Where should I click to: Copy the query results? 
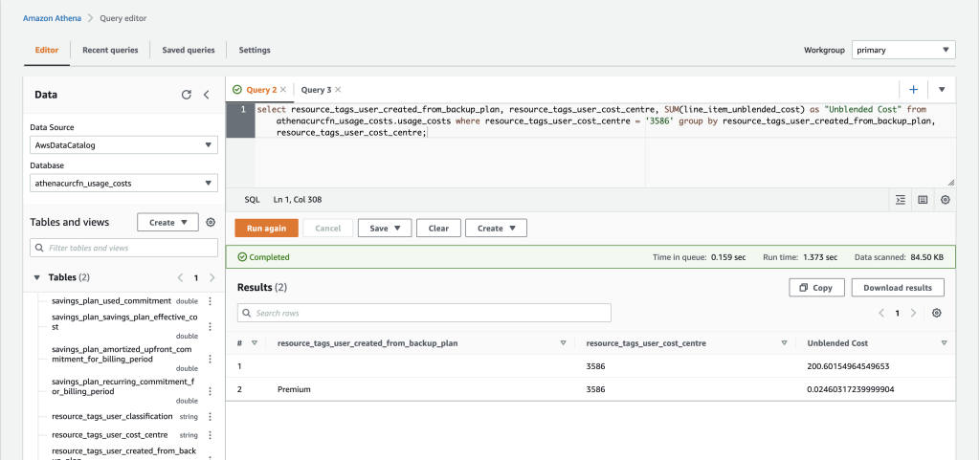tap(817, 288)
